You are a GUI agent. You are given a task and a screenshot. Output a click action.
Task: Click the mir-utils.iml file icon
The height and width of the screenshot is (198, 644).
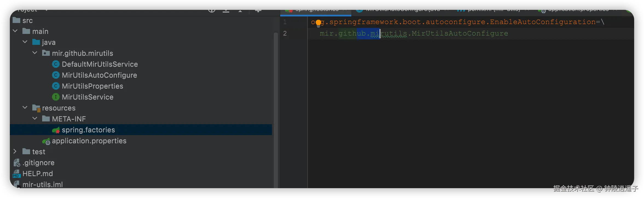tap(16, 184)
